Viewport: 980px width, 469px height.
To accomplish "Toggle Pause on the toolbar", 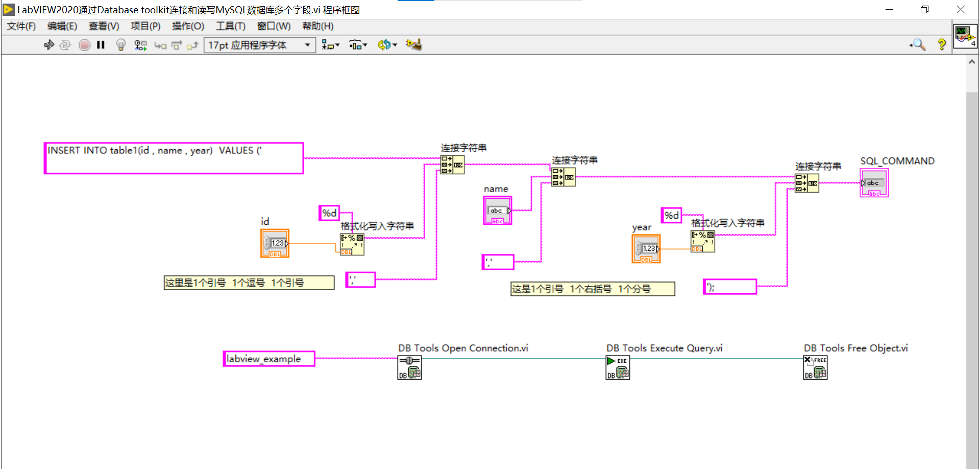I will click(x=101, y=45).
